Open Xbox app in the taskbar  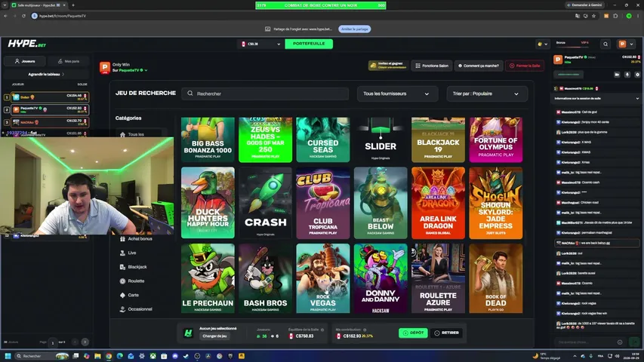coord(153,356)
